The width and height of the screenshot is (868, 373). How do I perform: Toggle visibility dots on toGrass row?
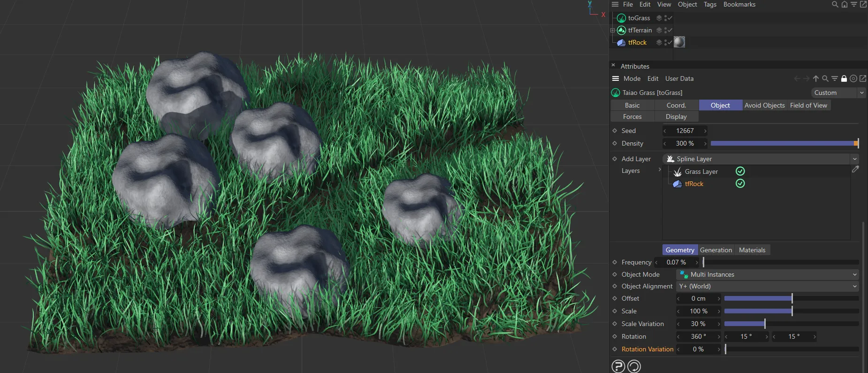tap(666, 18)
